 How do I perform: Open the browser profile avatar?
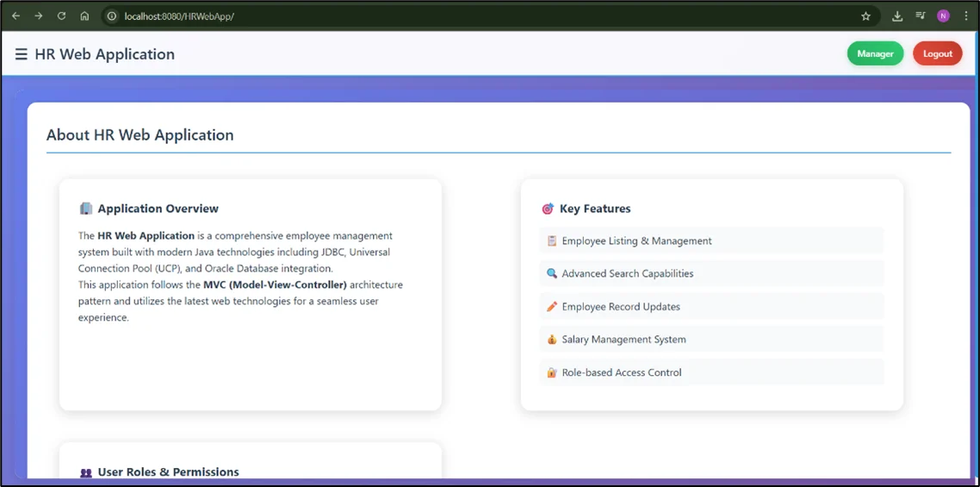tap(943, 16)
